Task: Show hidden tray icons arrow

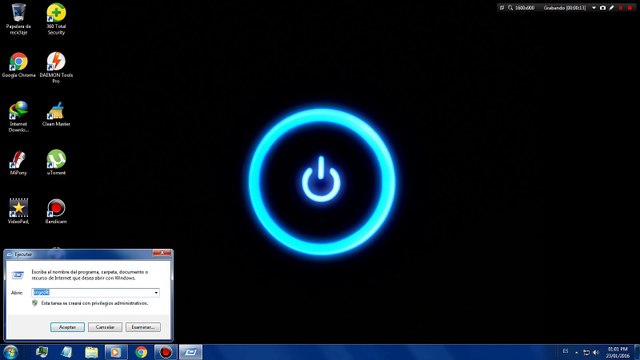Action: tap(576, 352)
